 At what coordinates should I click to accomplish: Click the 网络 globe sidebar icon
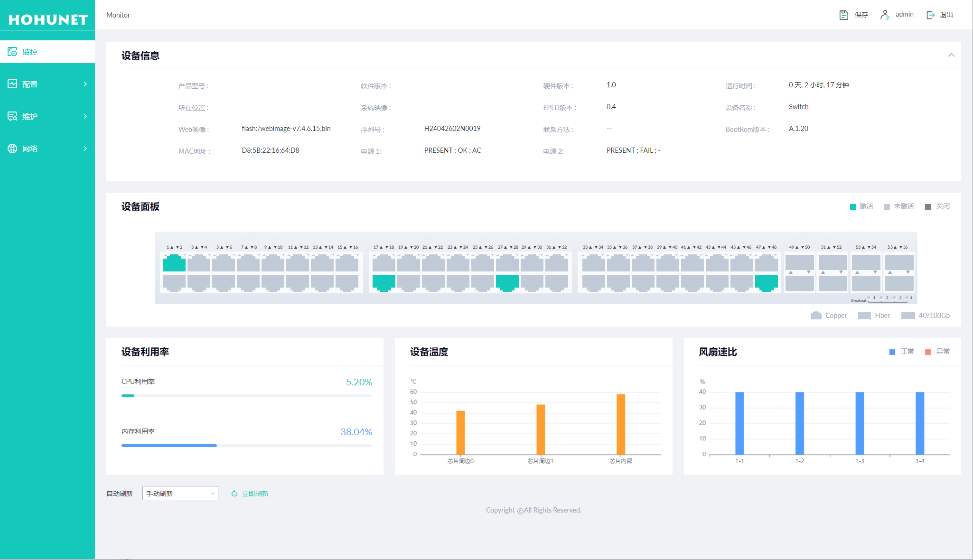pyautogui.click(x=12, y=149)
